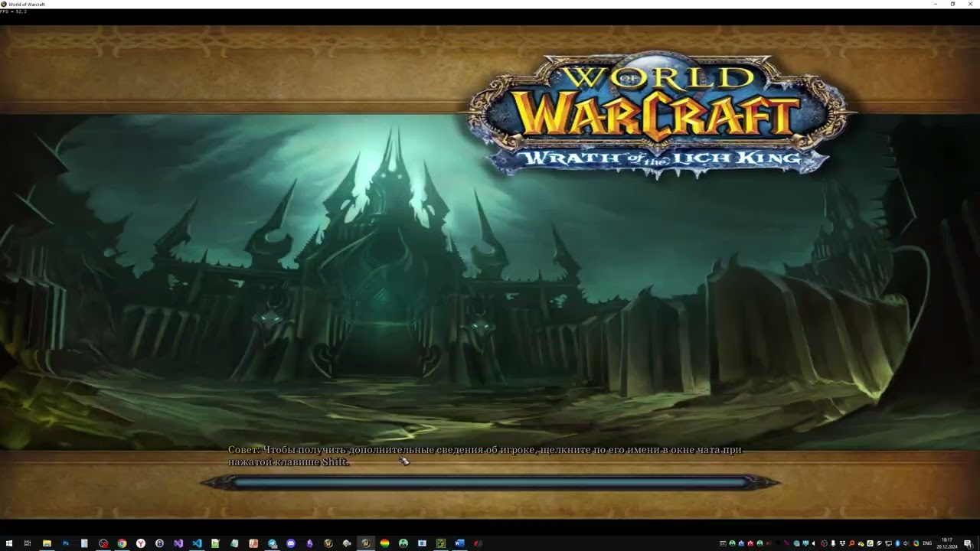Image resolution: width=980 pixels, height=551 pixels.
Task: Minimize the World of Warcraft window
Action: [936, 4]
